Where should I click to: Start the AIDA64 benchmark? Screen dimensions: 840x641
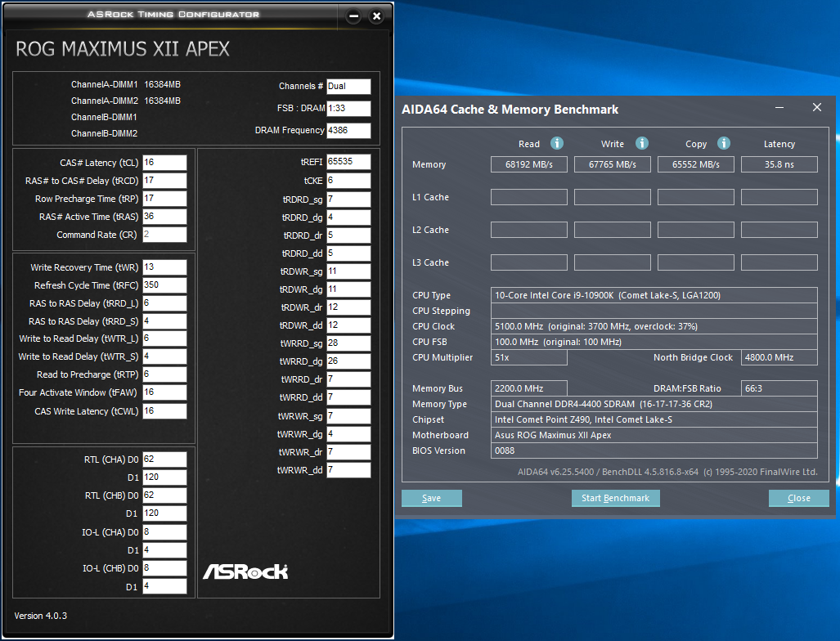point(616,498)
